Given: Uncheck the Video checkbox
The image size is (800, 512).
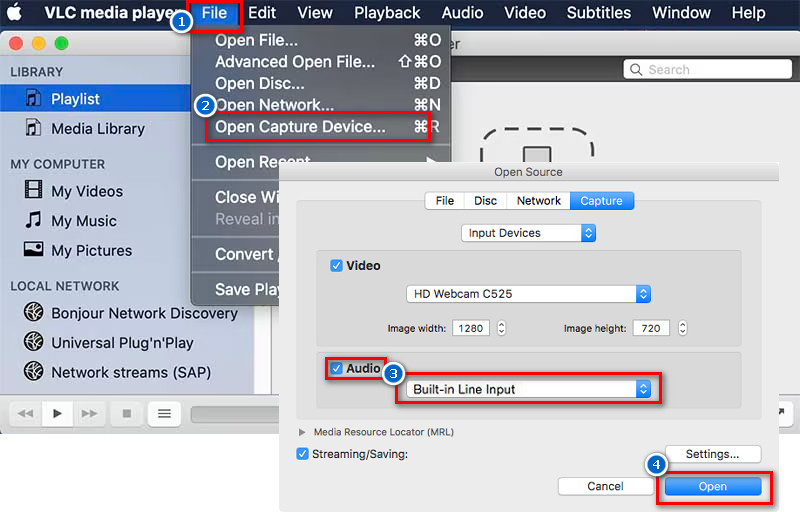Looking at the screenshot, I should click(x=336, y=265).
